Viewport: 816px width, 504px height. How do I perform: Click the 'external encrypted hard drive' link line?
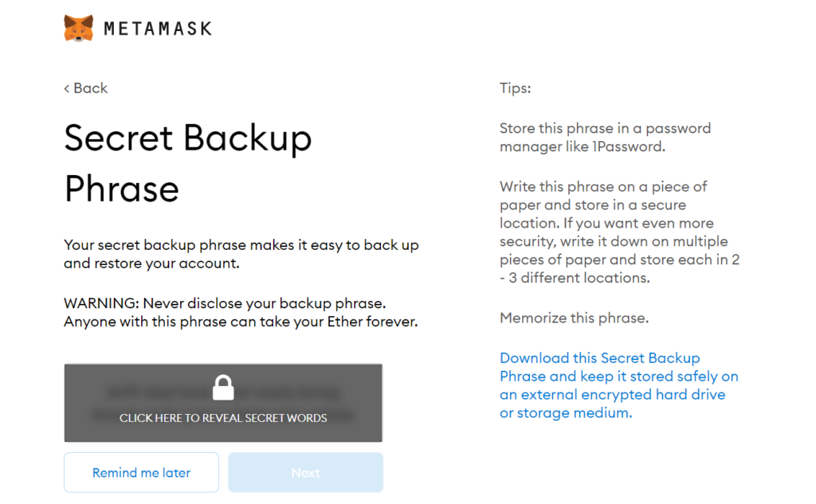coord(613,394)
